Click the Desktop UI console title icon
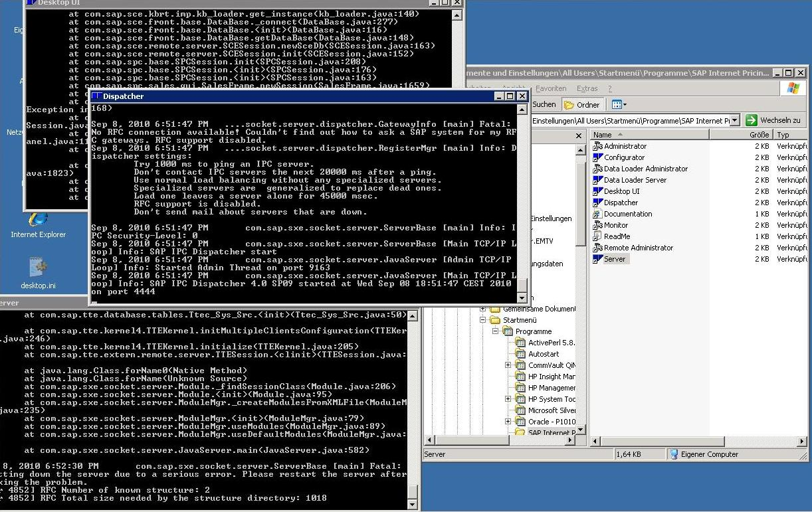 31,2
